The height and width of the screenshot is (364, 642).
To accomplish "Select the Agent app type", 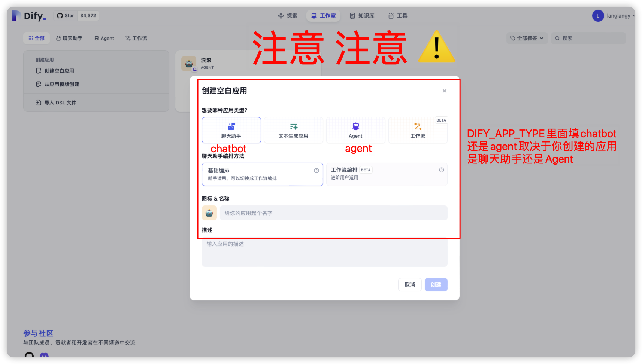I will (355, 130).
